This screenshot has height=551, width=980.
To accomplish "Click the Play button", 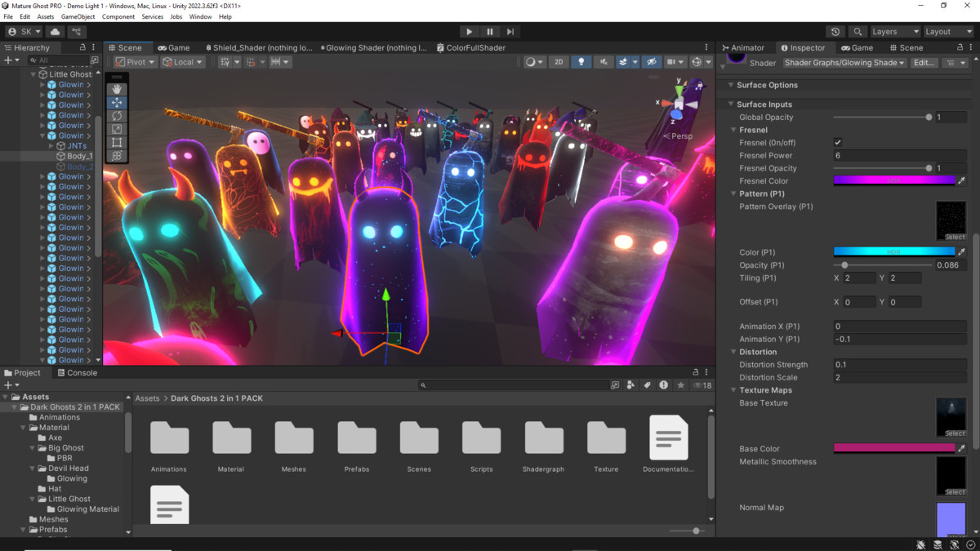I will (469, 32).
